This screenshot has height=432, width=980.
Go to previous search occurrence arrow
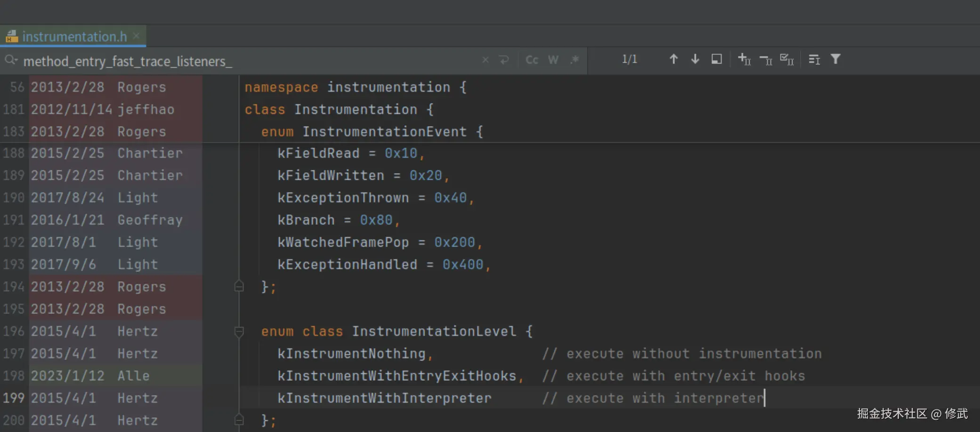pyautogui.click(x=673, y=59)
